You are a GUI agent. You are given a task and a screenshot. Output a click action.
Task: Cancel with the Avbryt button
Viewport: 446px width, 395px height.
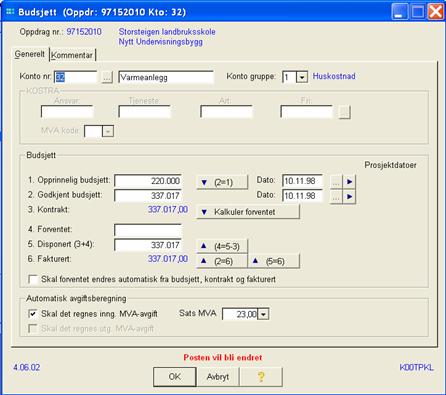(x=218, y=377)
